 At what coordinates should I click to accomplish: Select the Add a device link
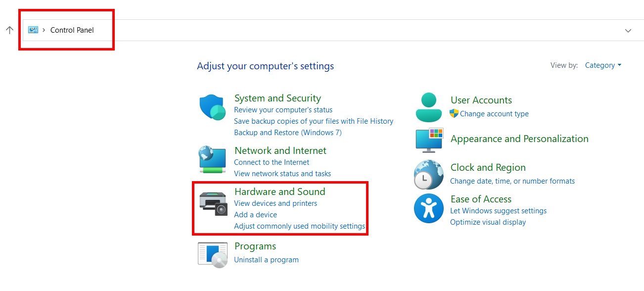point(255,214)
